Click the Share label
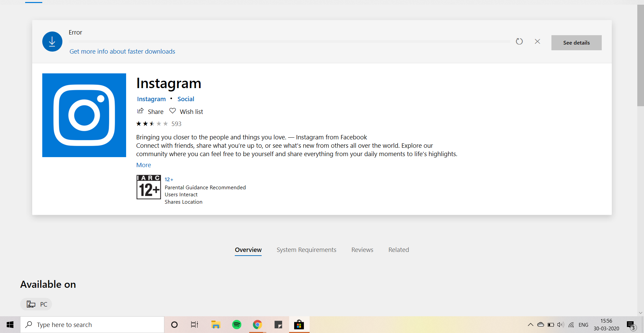Screen dimensions: 644x333 pyautogui.click(x=156, y=112)
